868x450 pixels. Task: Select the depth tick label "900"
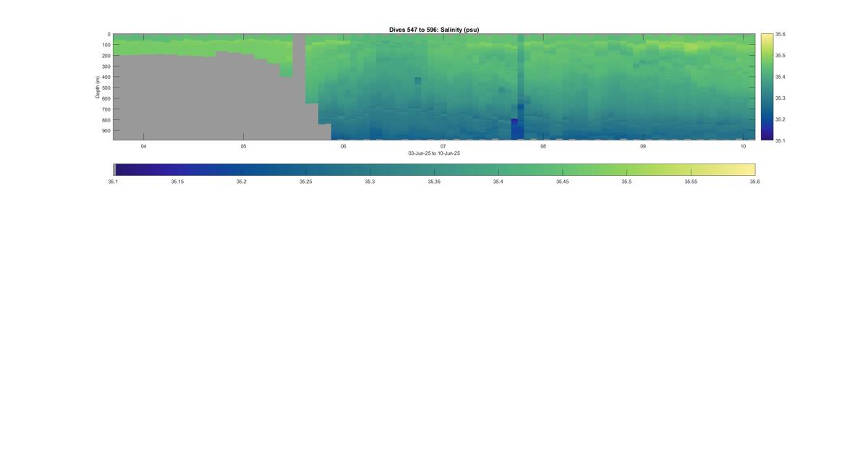[106, 131]
